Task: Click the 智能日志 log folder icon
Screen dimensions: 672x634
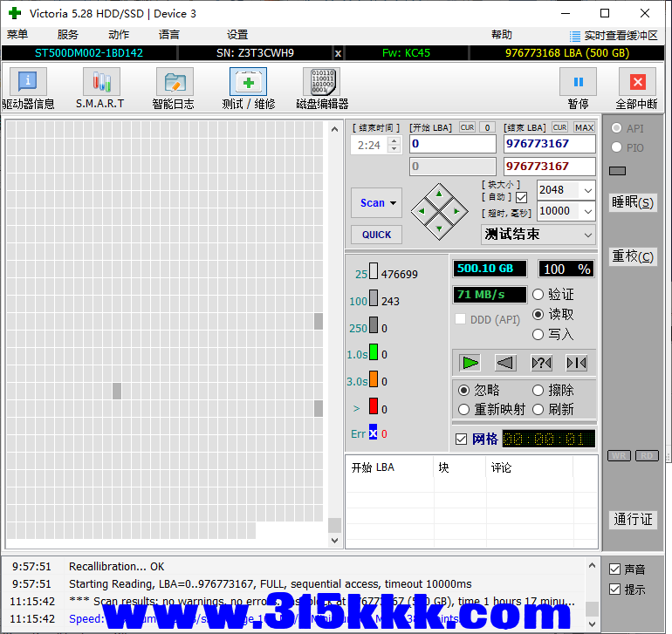Action: [x=175, y=83]
